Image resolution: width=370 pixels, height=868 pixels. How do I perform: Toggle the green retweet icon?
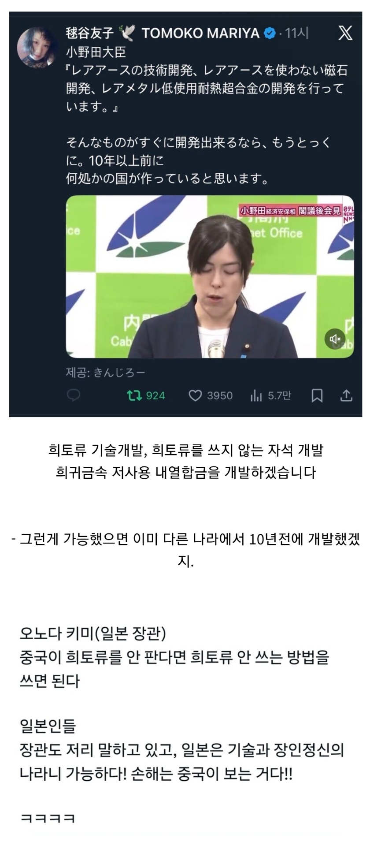click(133, 395)
